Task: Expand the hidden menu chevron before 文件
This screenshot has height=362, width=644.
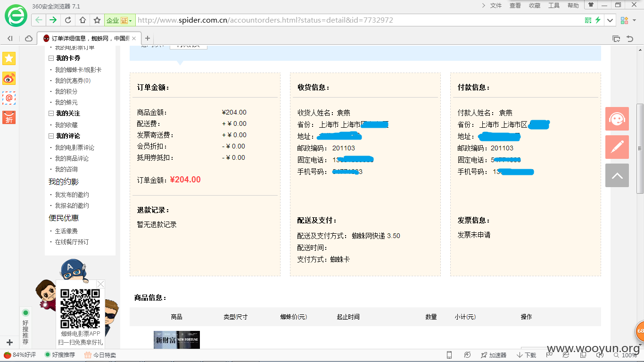Action: tap(483, 6)
